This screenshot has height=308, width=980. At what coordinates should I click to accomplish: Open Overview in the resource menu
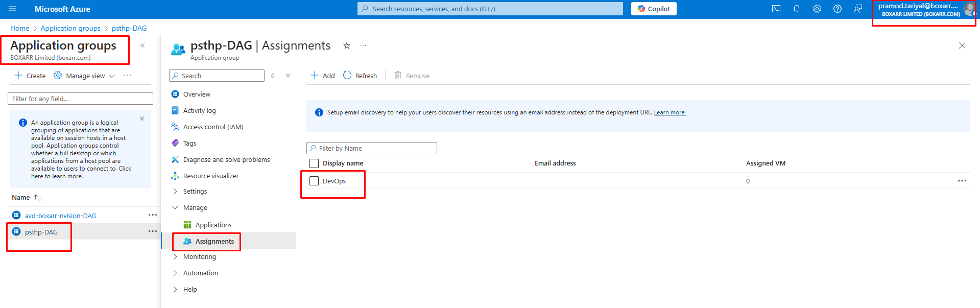coord(197,94)
